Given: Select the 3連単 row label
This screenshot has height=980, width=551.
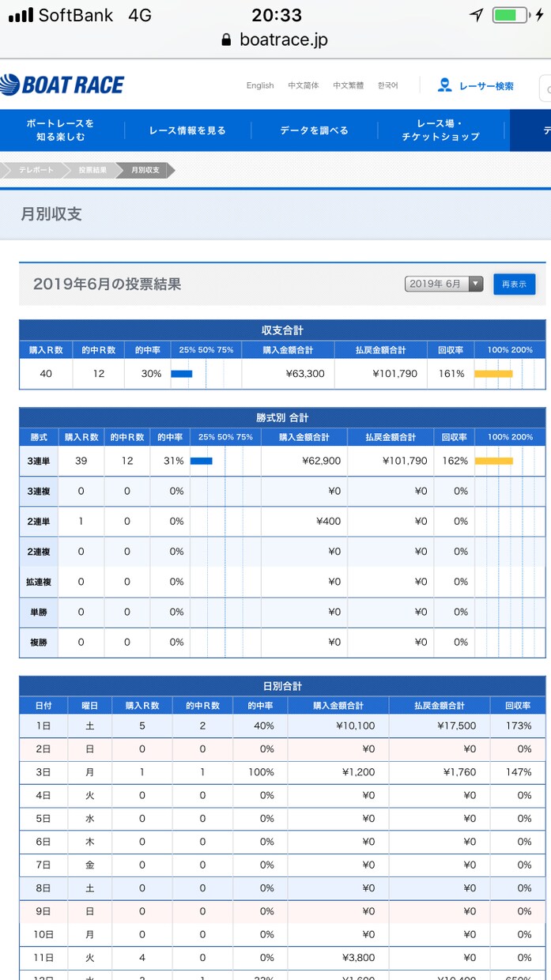Looking at the screenshot, I should click(39, 461).
